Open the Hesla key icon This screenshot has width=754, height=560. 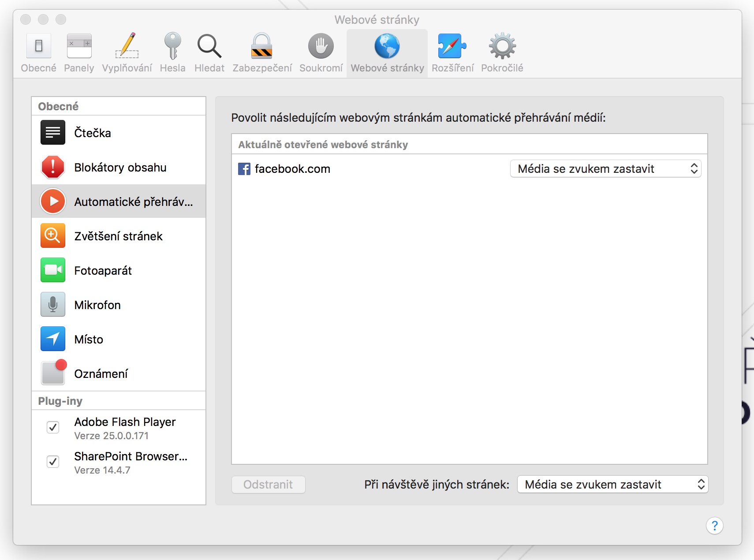(x=172, y=46)
